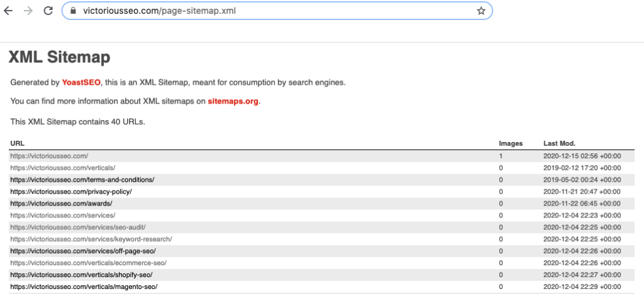This screenshot has height=294, width=644.
Task: Click the browser back arrow
Action: click(9, 11)
